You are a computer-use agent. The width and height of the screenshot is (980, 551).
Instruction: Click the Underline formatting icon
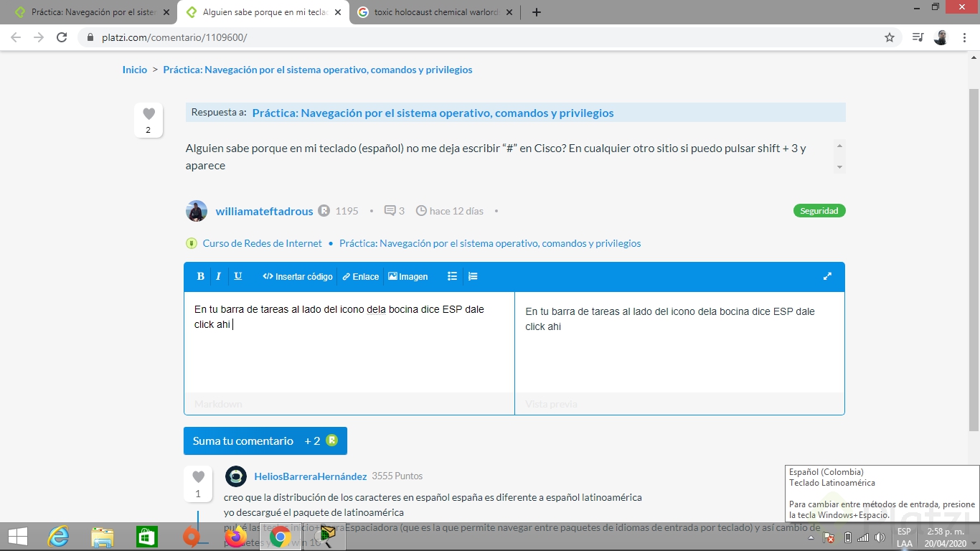coord(238,276)
